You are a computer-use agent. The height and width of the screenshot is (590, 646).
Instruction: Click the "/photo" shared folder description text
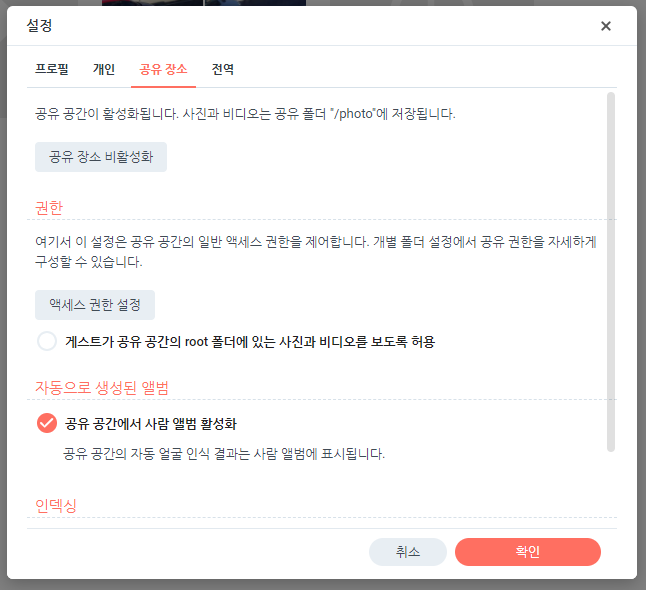[245, 114]
